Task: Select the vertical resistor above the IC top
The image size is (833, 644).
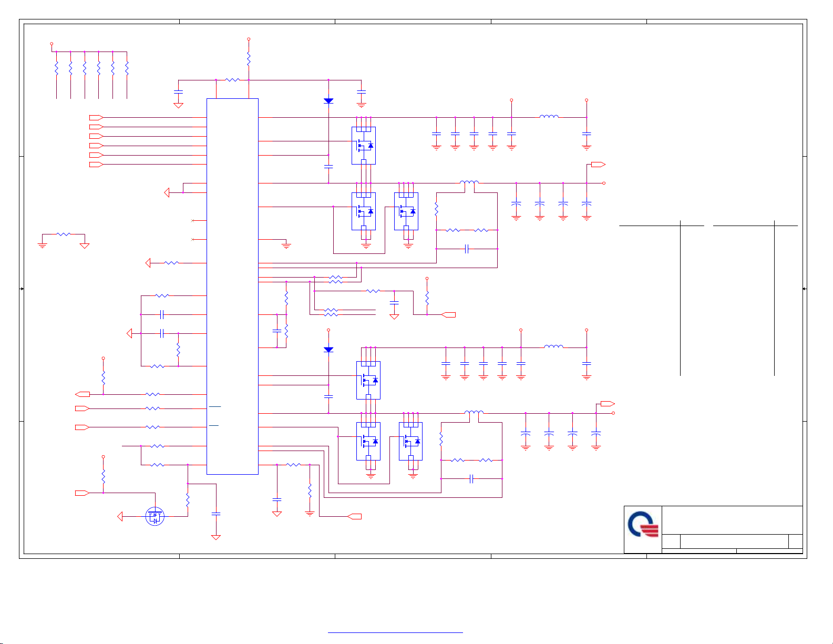Action: pos(249,58)
